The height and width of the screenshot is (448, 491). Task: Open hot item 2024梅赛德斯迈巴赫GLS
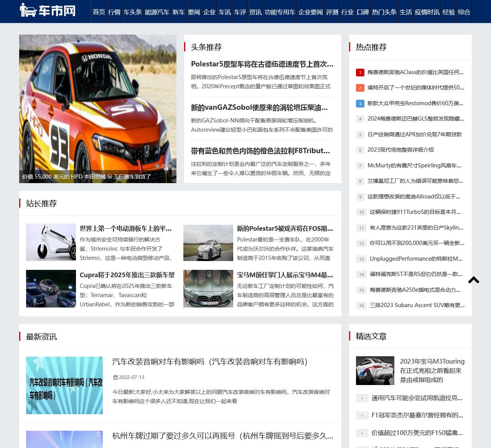[x=416, y=119]
